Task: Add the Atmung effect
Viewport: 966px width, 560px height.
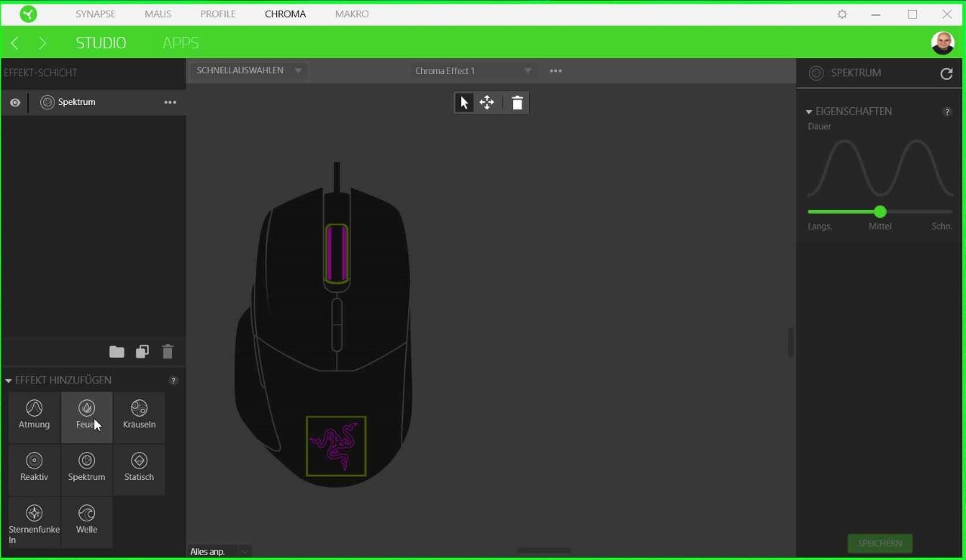Action: [34, 417]
